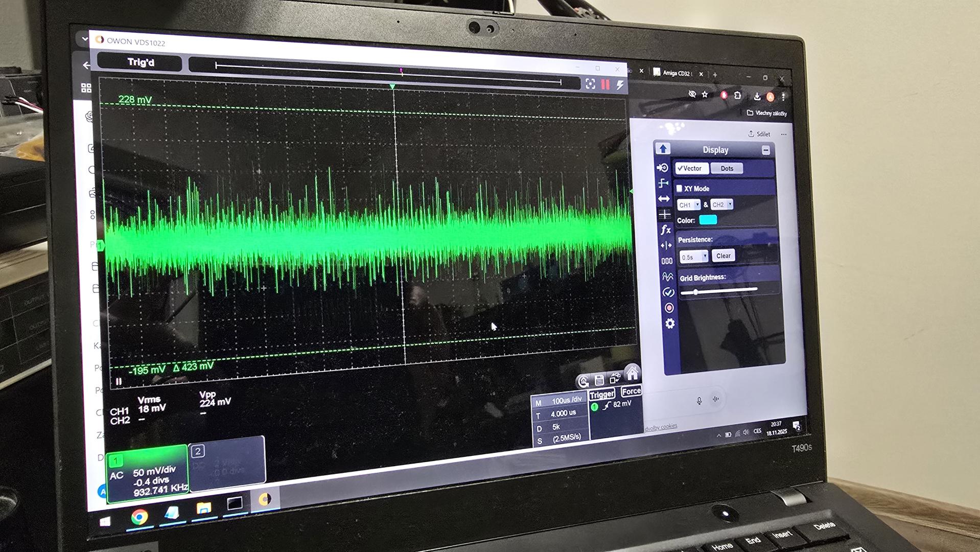The image size is (980, 552).
Task: Select the Vector display mode
Action: tap(690, 168)
